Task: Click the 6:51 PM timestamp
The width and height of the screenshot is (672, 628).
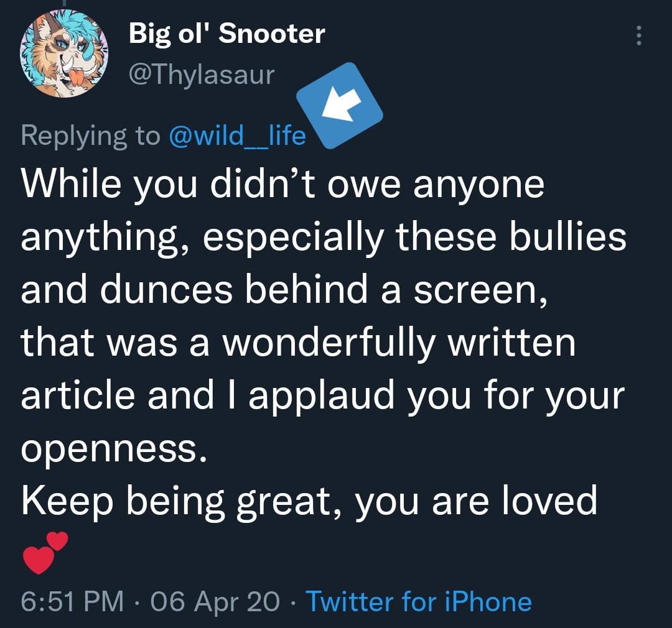Action: 72,601
